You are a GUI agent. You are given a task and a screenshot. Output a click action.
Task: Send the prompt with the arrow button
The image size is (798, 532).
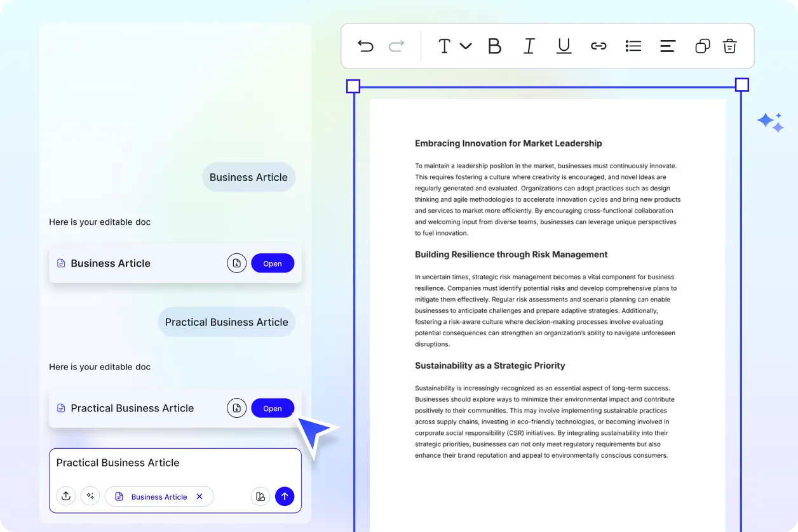285,496
